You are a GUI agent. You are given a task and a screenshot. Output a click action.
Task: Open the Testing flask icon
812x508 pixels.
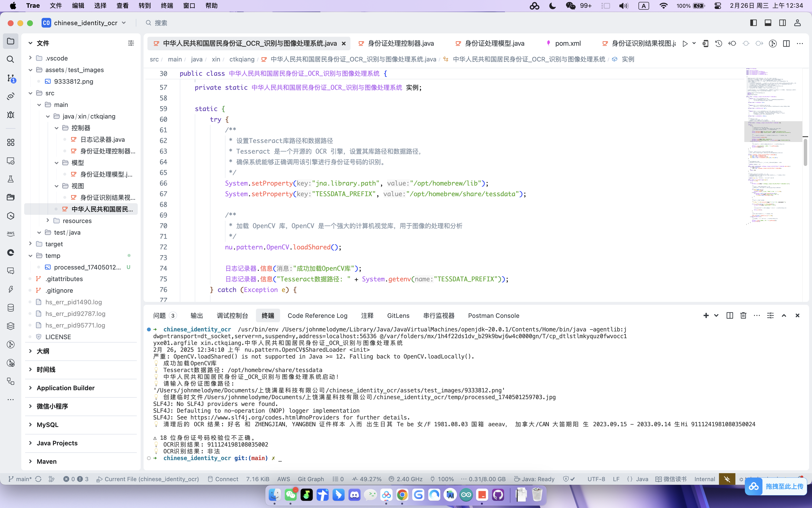(10, 179)
